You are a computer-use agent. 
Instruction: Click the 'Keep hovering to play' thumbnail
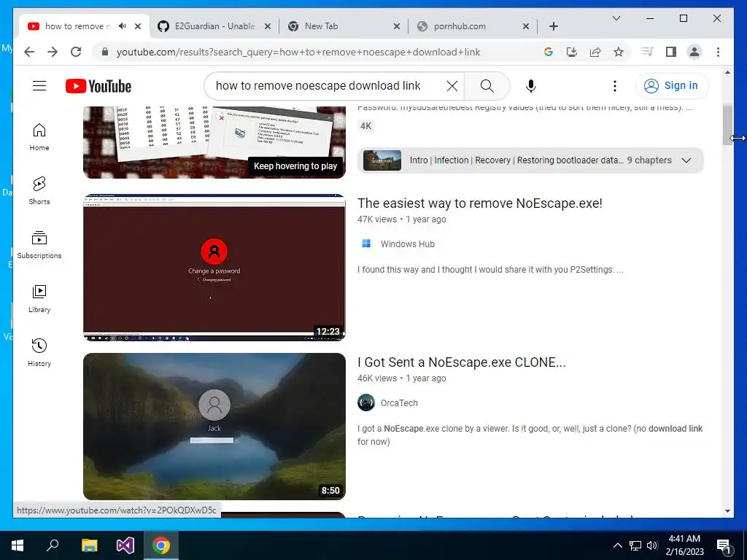point(214,142)
